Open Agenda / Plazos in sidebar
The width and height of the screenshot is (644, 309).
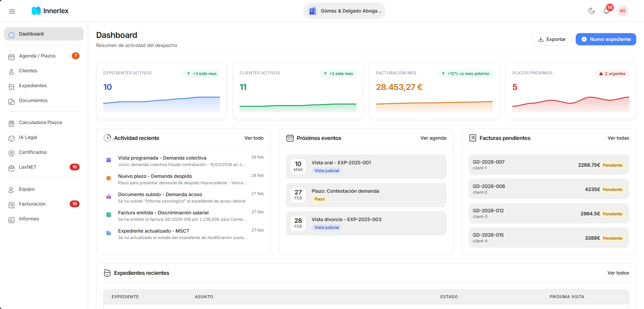point(44,56)
